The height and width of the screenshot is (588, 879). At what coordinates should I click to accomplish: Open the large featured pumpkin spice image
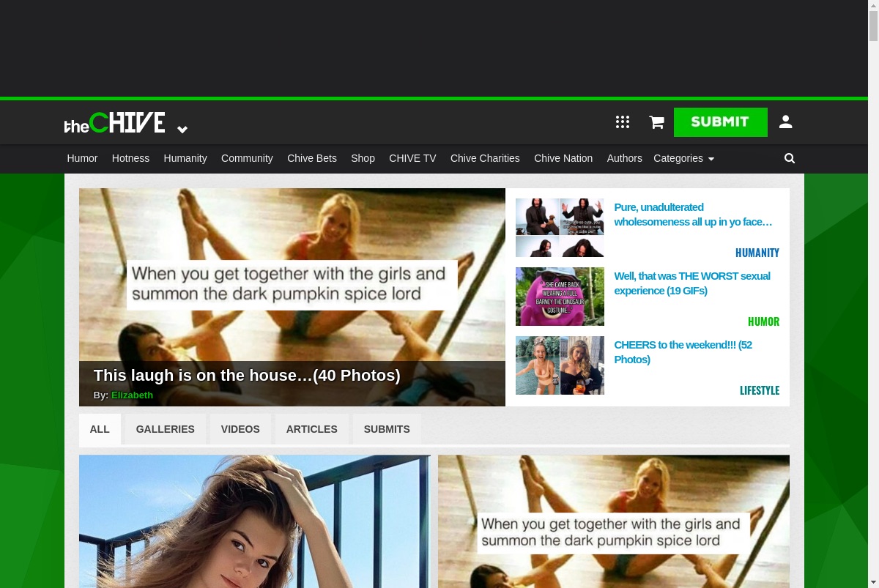(x=292, y=297)
